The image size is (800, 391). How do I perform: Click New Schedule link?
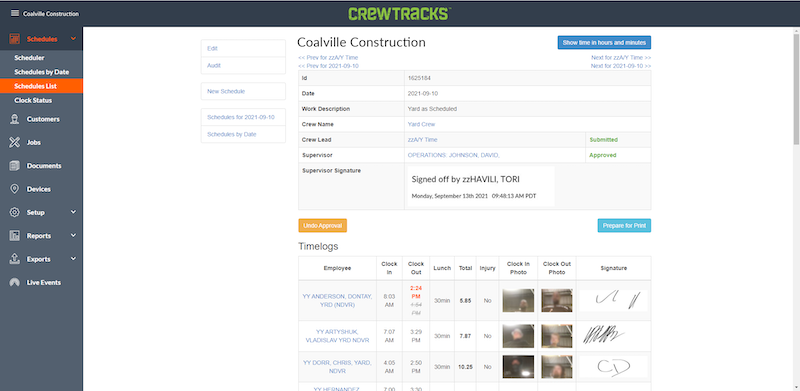(226, 91)
